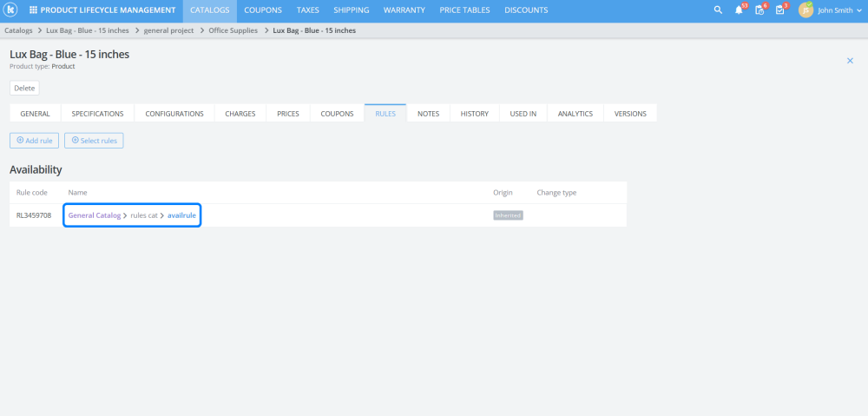Screen dimensions: 868x416
Task: Go to the Shipping section
Action: pyautogui.click(x=352, y=10)
